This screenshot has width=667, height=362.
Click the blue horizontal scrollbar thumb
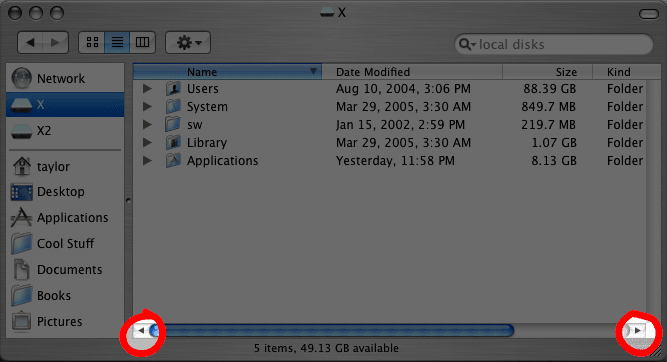332,331
